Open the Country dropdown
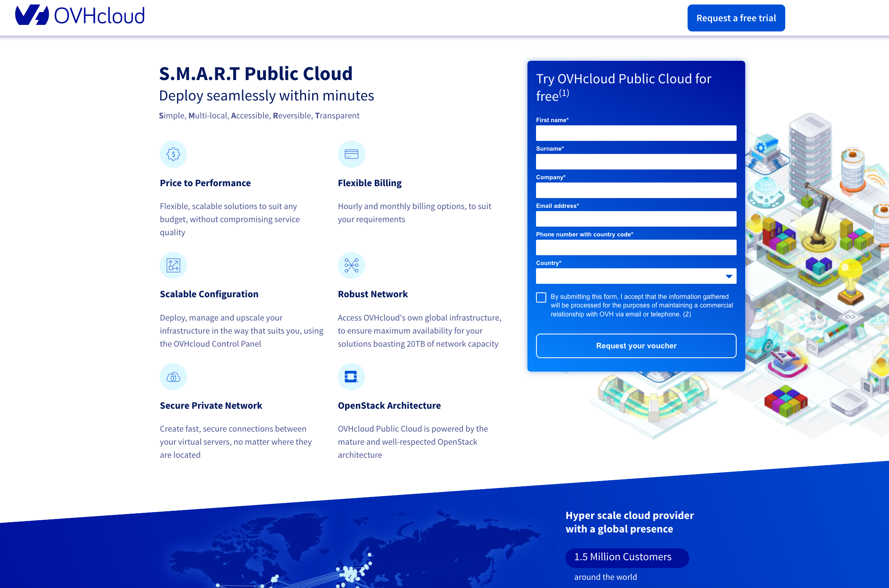 pyautogui.click(x=636, y=276)
